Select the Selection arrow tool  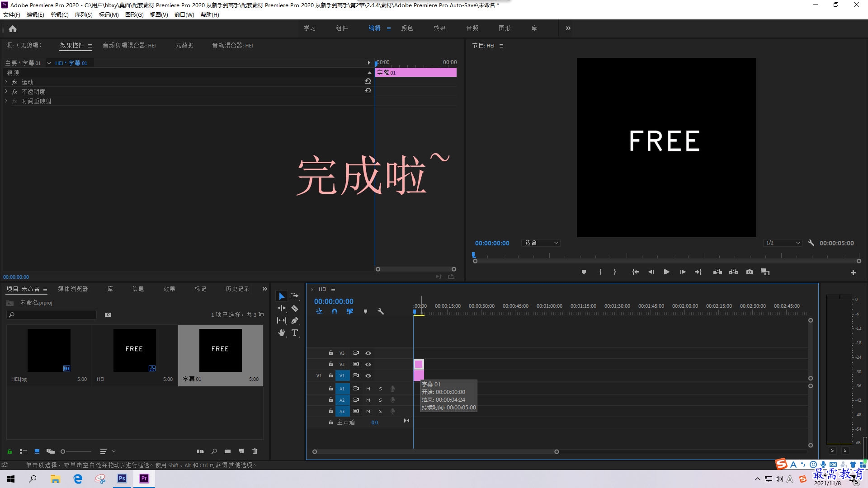coord(281,296)
